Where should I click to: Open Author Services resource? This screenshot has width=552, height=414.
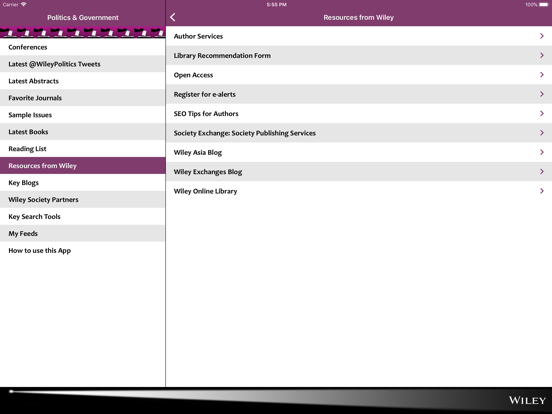[x=359, y=36]
